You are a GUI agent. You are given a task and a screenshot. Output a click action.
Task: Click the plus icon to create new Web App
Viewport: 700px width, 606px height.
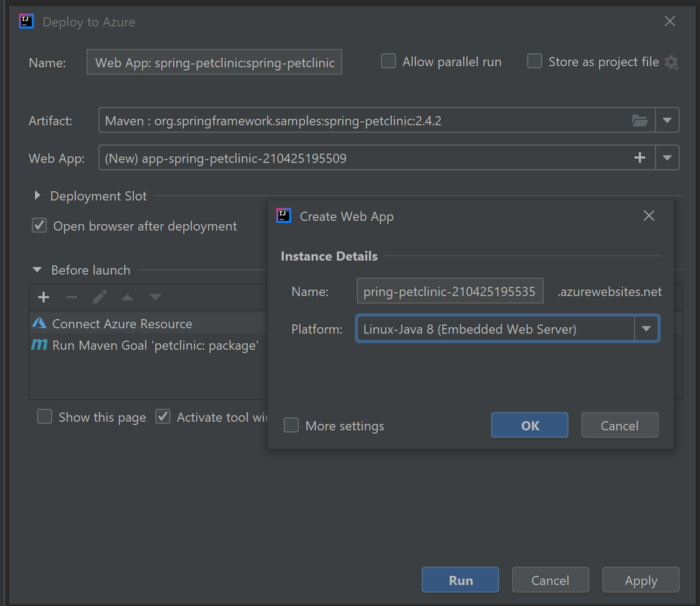pos(640,158)
